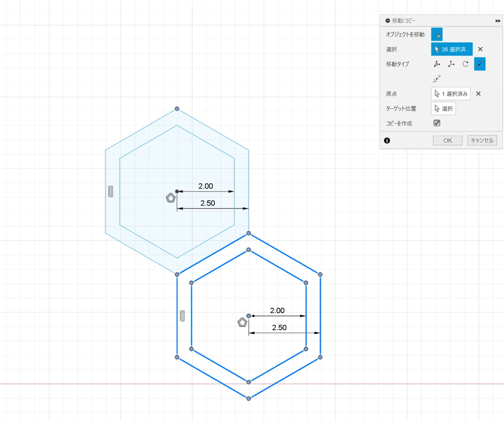Confirm the move with OK
This screenshot has width=504, height=421.
448,140
